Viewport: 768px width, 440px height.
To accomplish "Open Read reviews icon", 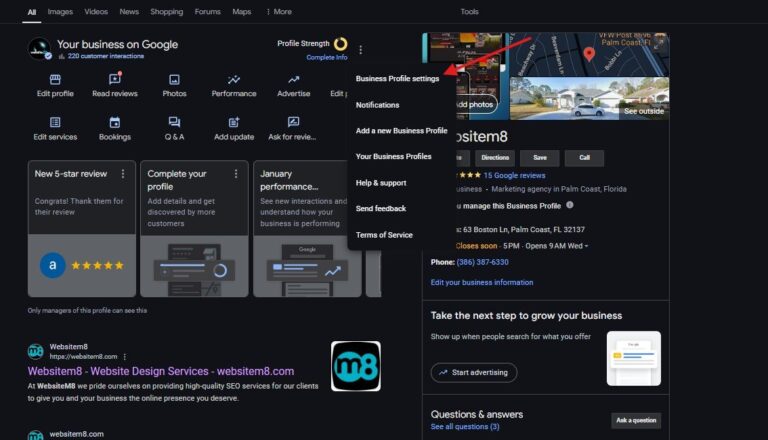I will tap(114, 79).
